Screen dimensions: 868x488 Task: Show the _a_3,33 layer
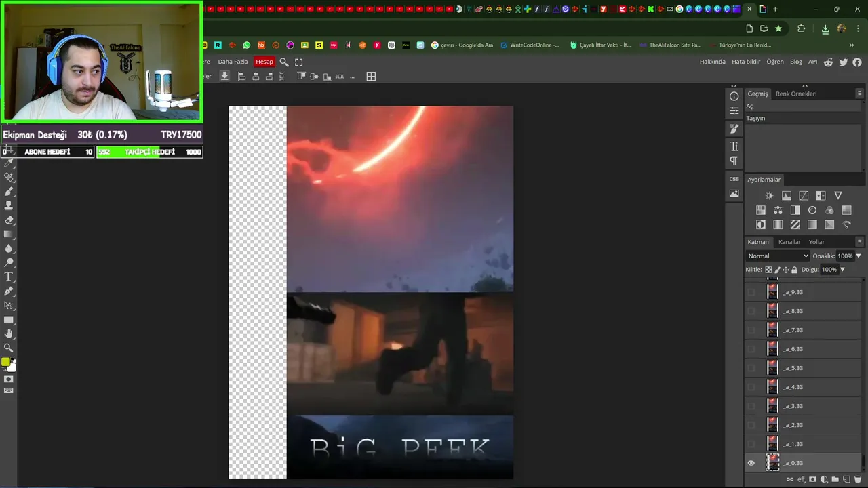(751, 406)
